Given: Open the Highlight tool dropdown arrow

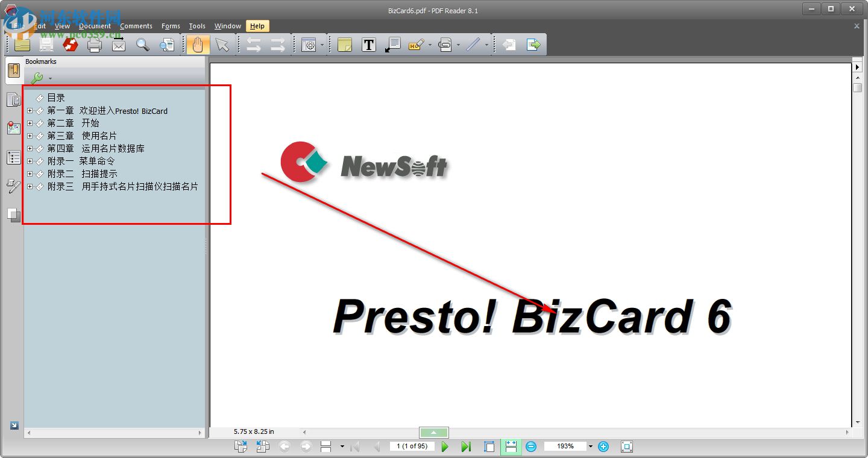Looking at the screenshot, I should tap(430, 45).
